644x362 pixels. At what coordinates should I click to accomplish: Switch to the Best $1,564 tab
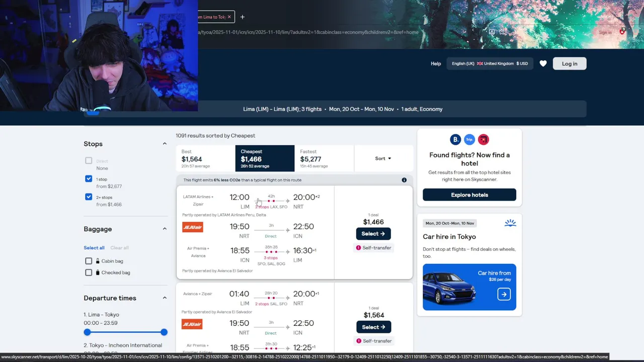pos(205,158)
